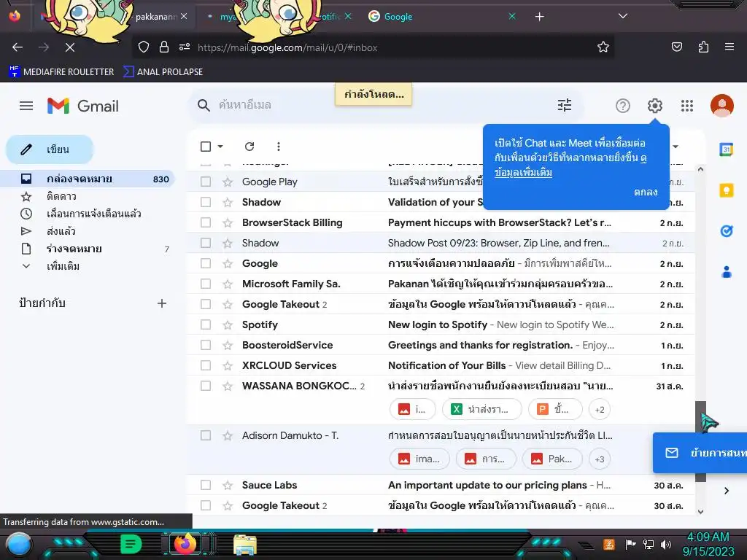Select the Microsoft Family Sa. email checkbox

point(205,284)
